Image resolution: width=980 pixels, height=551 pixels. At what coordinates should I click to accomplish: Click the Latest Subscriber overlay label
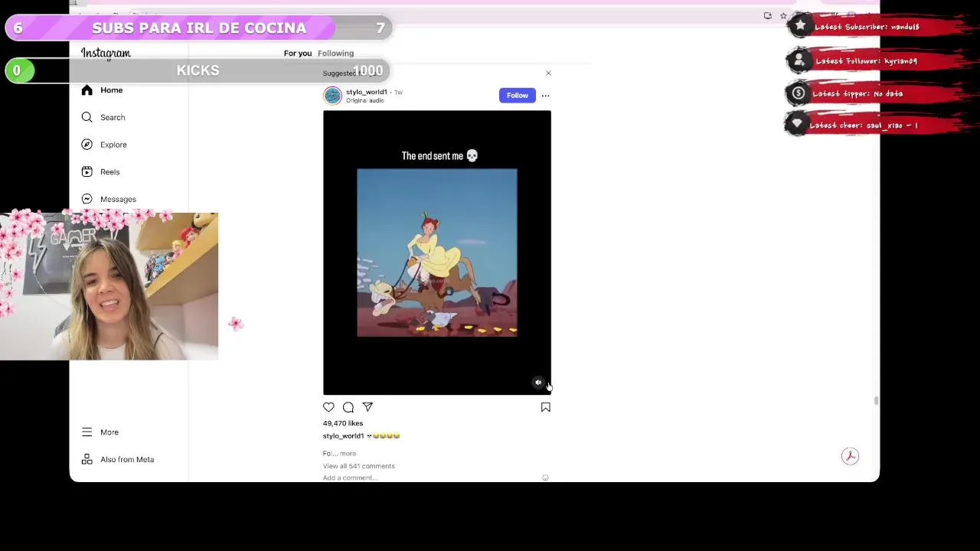click(x=866, y=27)
